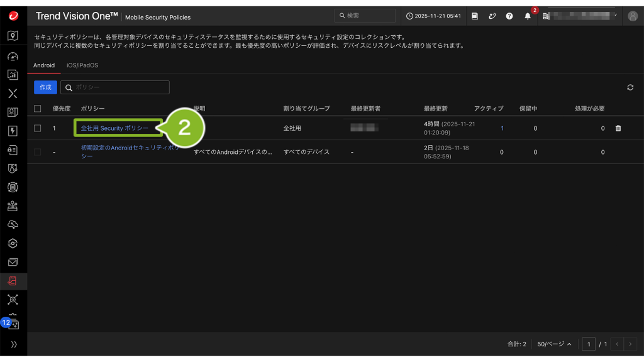Switch to the iOS/iPadOS tab
This screenshot has width=644, height=362.
(82, 65)
